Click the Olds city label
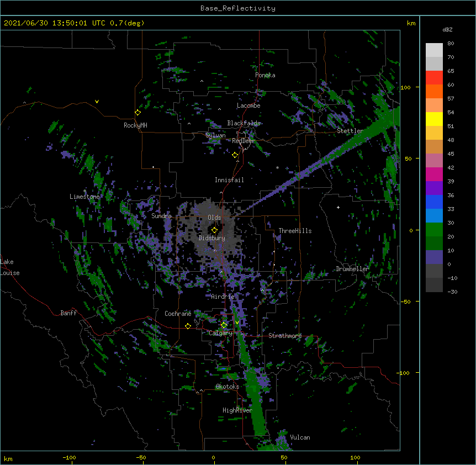 coord(214,218)
